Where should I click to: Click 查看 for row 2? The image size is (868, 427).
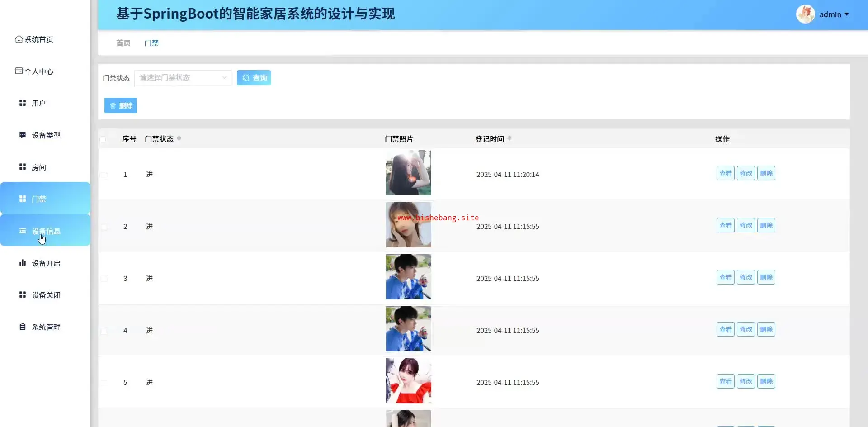tap(726, 225)
